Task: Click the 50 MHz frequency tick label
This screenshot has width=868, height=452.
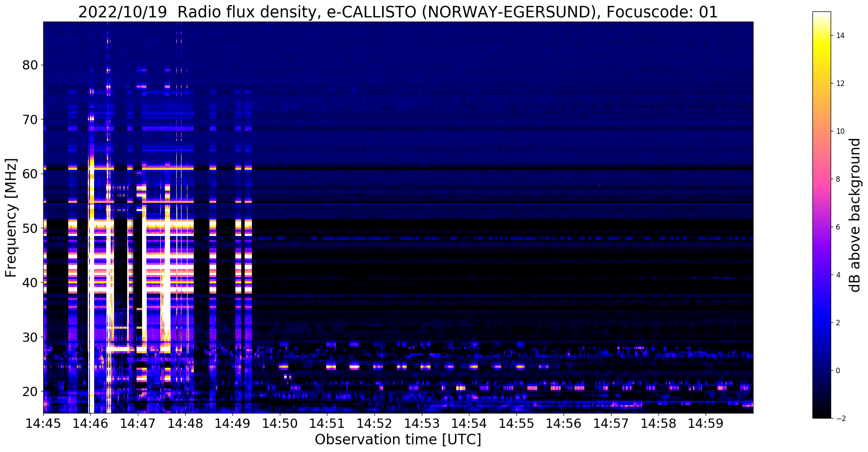Action: pos(30,228)
